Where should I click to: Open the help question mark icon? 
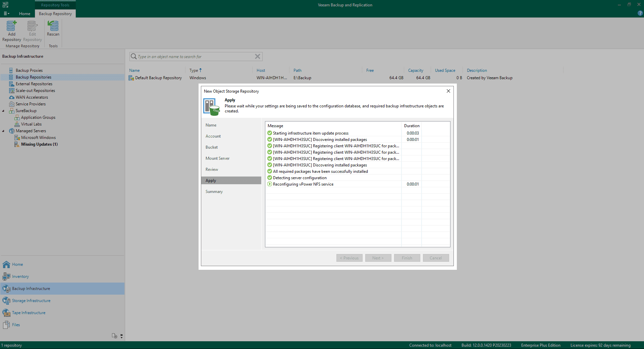(x=640, y=13)
